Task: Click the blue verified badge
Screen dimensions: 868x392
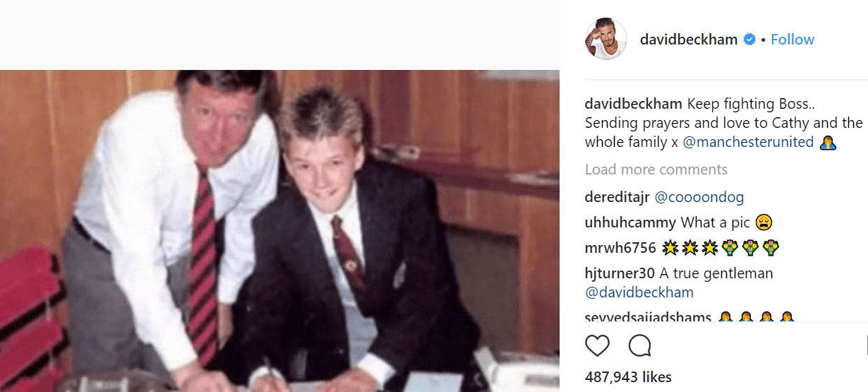Action: coord(750,40)
